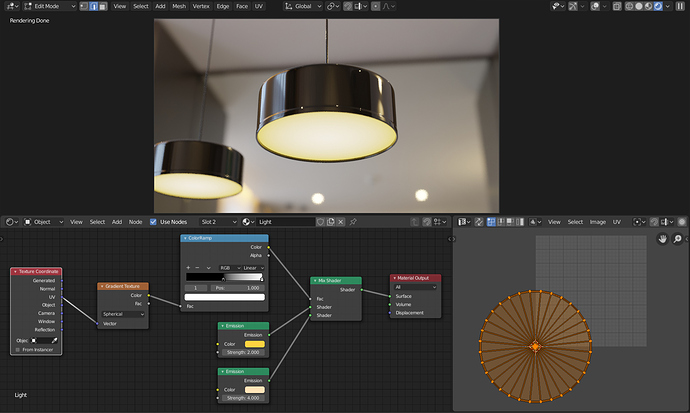
Task: Click the ColorRamp Pos value field
Action: (x=238, y=288)
